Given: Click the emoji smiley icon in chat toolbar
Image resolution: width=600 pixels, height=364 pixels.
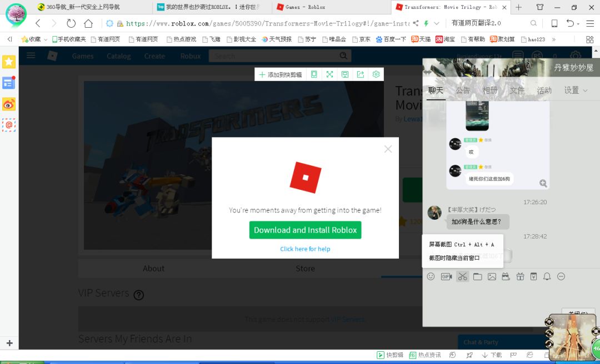Looking at the screenshot, I should 431,276.
